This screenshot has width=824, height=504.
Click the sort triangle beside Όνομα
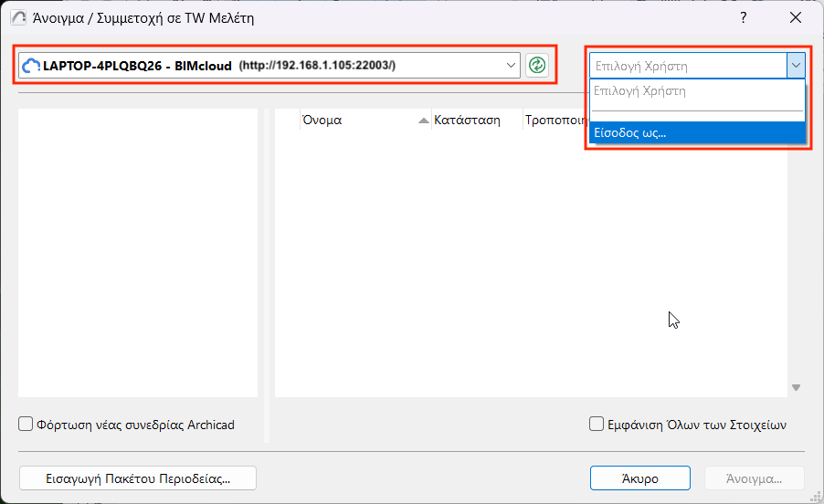423,121
